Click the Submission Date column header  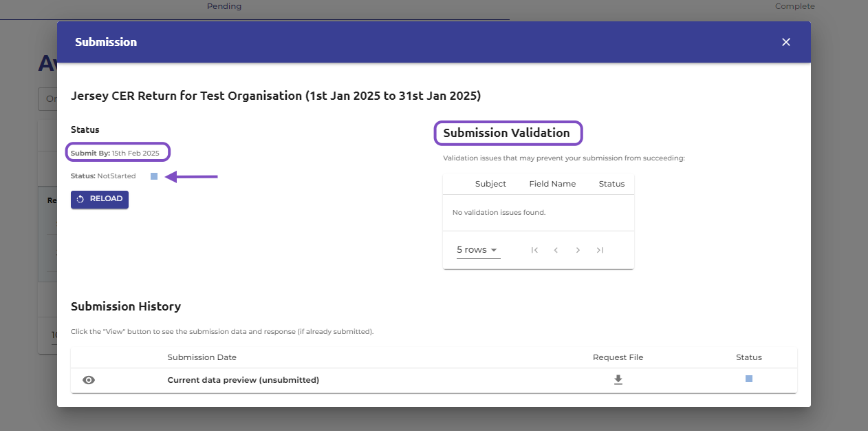click(x=202, y=357)
